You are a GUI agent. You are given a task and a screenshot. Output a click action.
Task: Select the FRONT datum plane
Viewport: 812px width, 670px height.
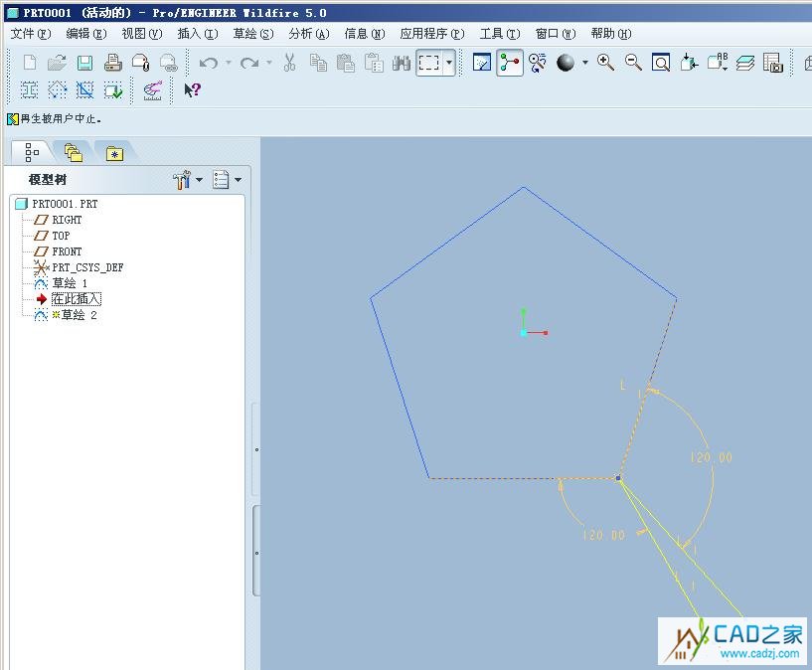pos(67,251)
